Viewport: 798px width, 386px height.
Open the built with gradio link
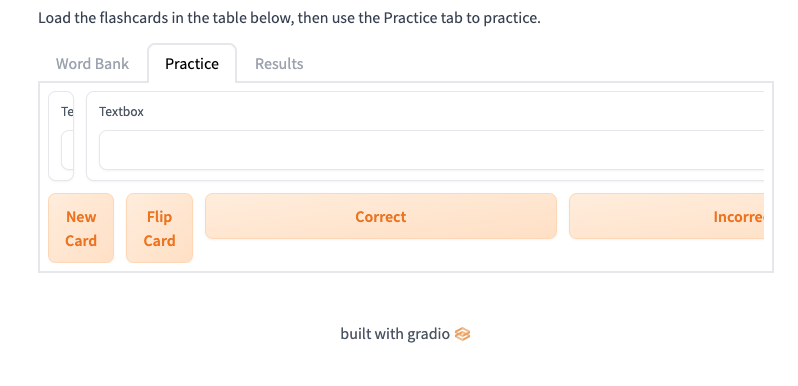(405, 334)
